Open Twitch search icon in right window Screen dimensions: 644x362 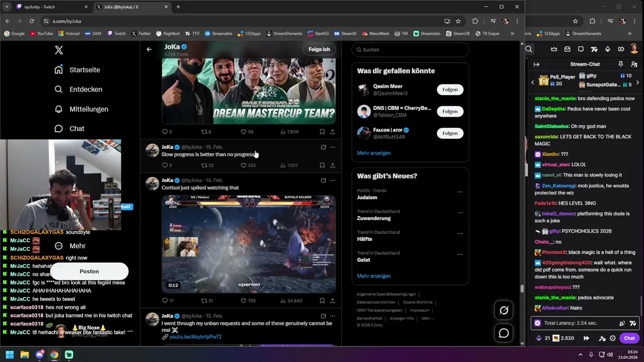(529, 49)
